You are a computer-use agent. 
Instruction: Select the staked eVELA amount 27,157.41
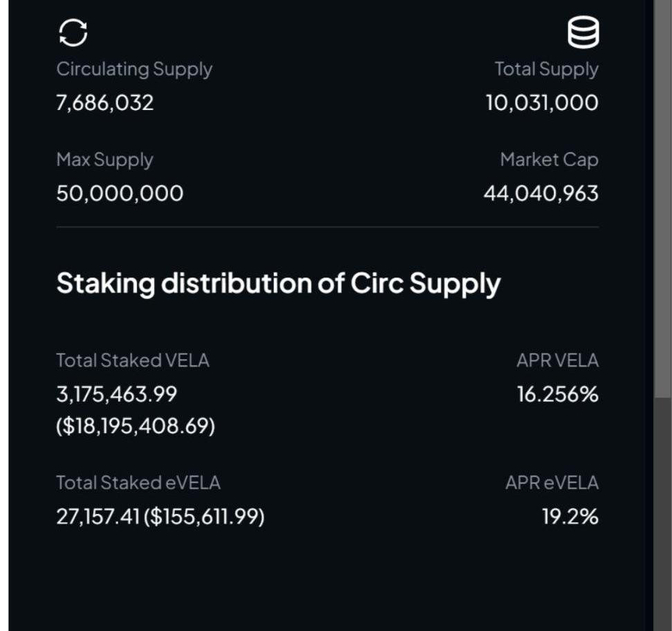pos(98,517)
